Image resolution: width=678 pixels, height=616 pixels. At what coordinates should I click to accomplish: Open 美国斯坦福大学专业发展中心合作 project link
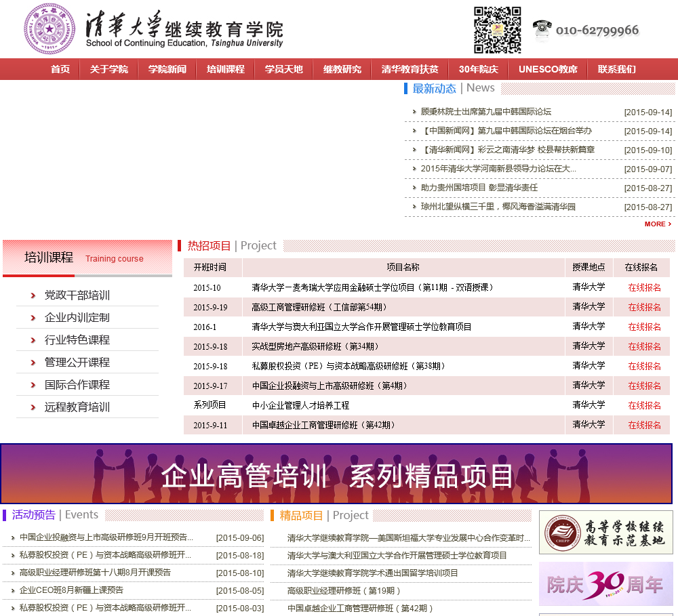409,538
